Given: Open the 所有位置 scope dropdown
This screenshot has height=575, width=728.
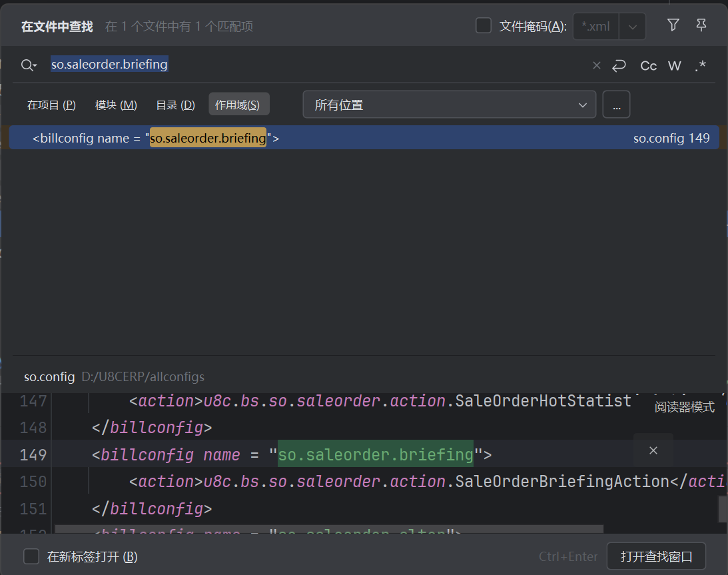Looking at the screenshot, I should tap(449, 105).
